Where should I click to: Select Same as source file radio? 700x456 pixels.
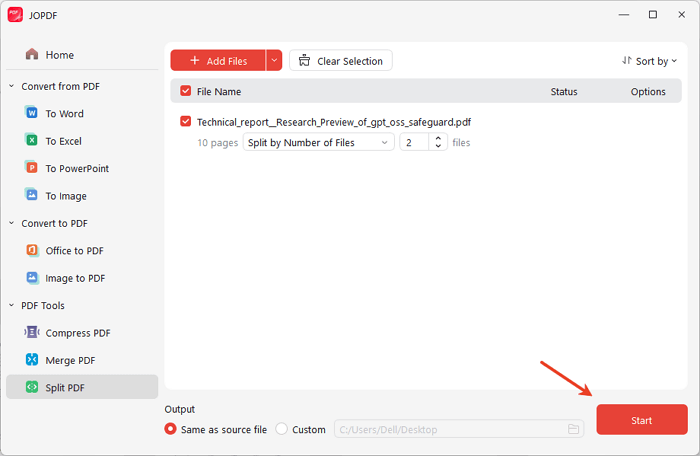point(171,429)
